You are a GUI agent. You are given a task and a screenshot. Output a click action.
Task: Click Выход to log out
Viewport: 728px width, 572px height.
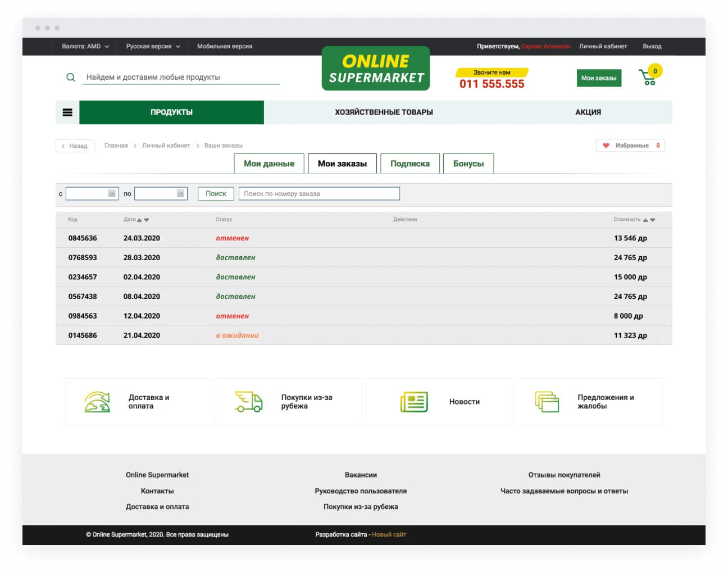(x=652, y=47)
